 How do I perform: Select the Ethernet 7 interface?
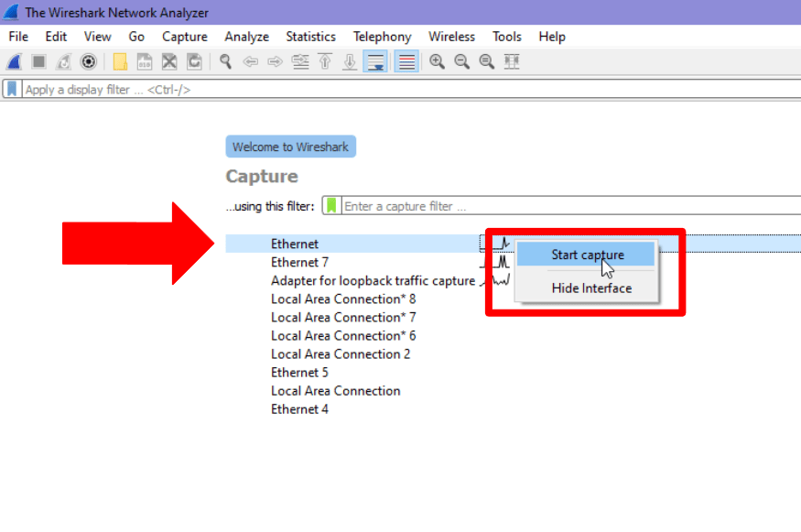coord(300,262)
